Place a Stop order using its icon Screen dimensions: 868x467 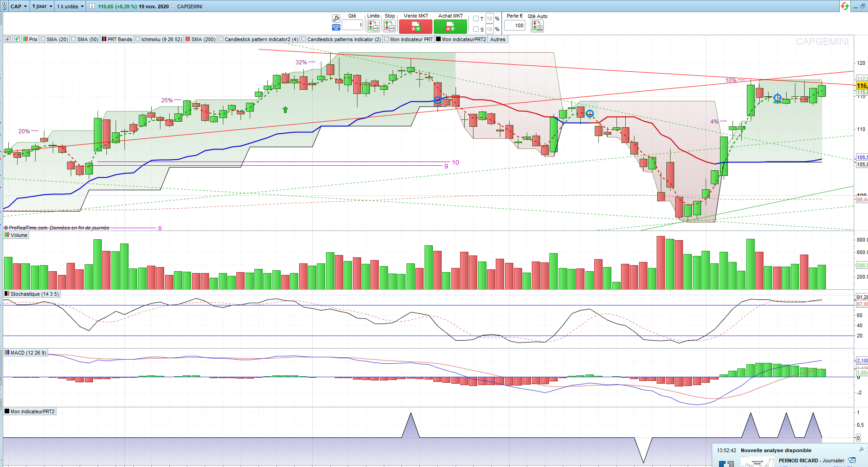pos(389,25)
